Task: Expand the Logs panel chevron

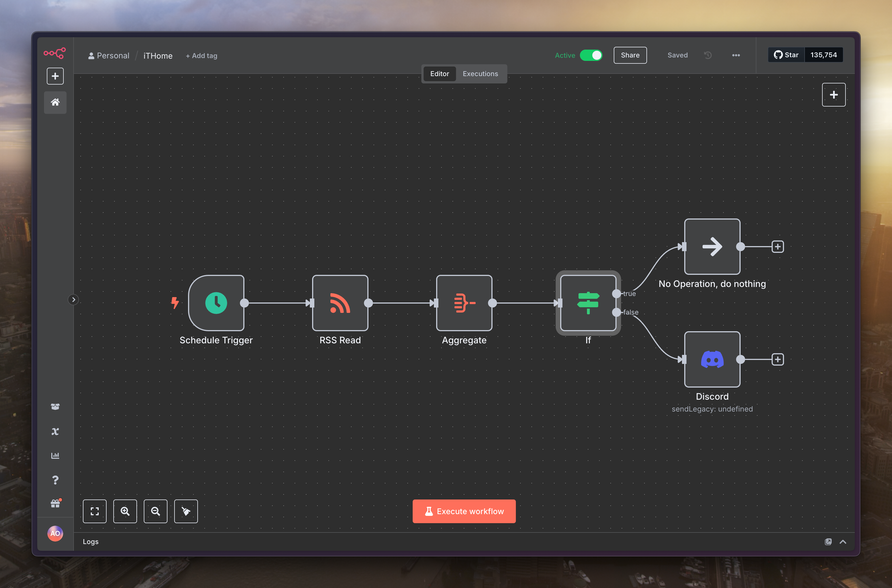Action: pos(842,541)
